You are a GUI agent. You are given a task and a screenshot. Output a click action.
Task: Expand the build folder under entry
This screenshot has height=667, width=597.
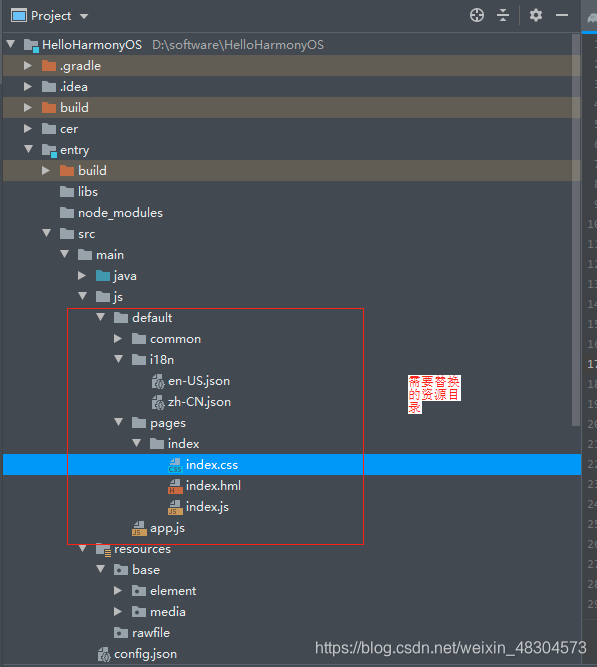46,171
